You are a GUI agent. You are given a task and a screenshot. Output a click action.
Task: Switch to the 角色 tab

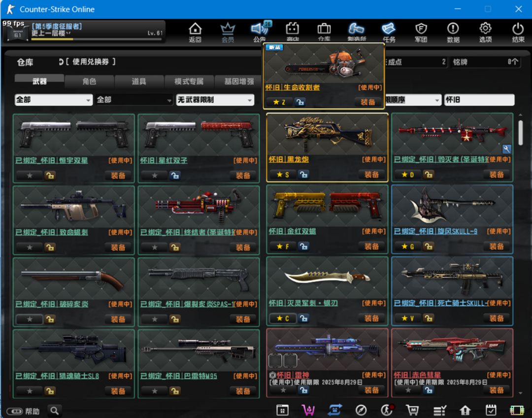point(89,81)
